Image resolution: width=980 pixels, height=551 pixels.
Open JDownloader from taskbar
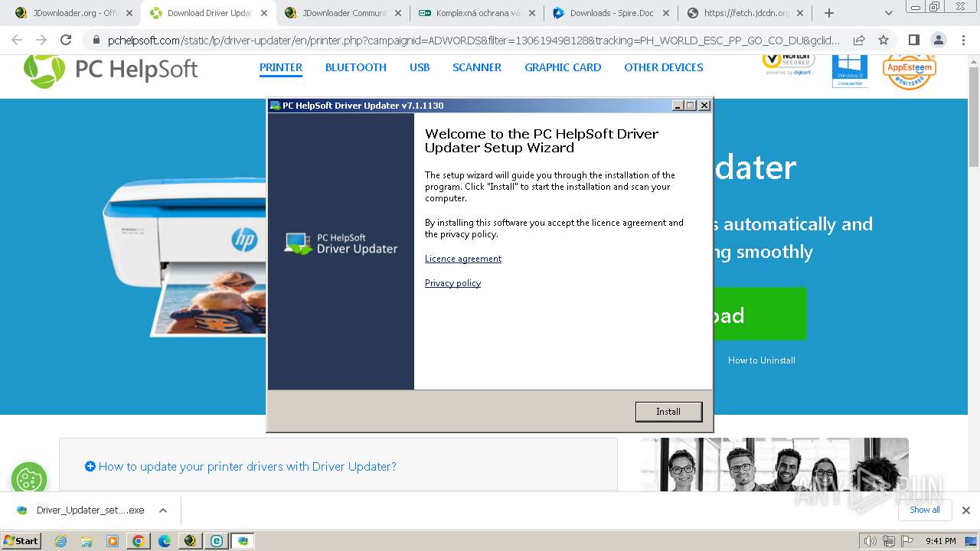pyautogui.click(x=191, y=541)
